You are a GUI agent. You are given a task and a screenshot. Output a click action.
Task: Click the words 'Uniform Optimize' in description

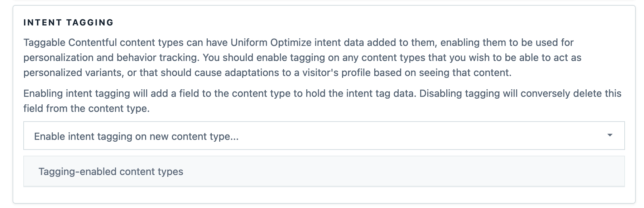pyautogui.click(x=271, y=43)
